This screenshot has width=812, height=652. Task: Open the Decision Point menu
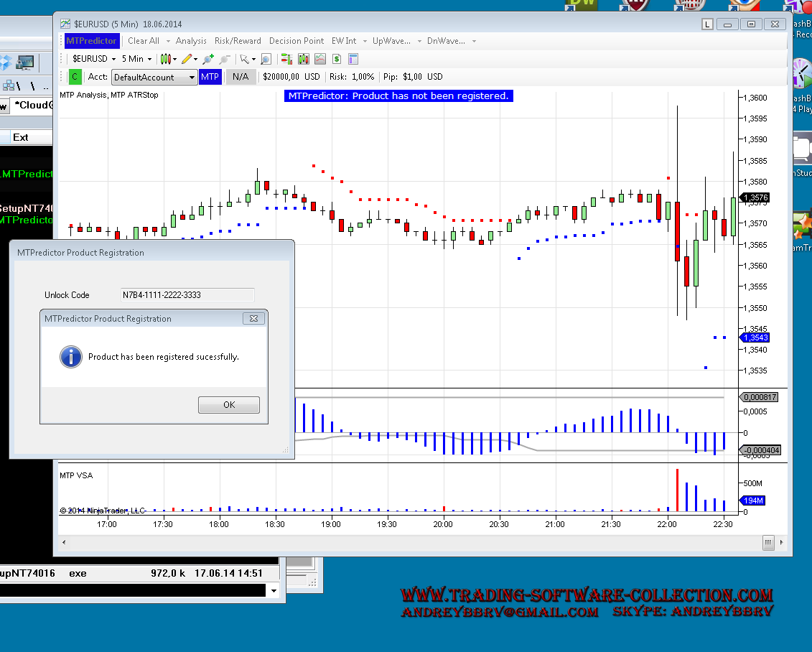click(297, 41)
